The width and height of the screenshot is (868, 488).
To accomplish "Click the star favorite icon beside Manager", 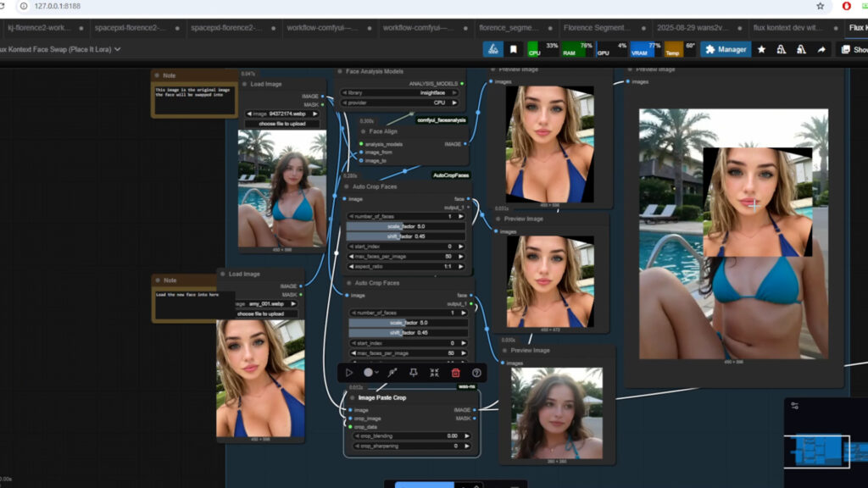I will 761,50.
